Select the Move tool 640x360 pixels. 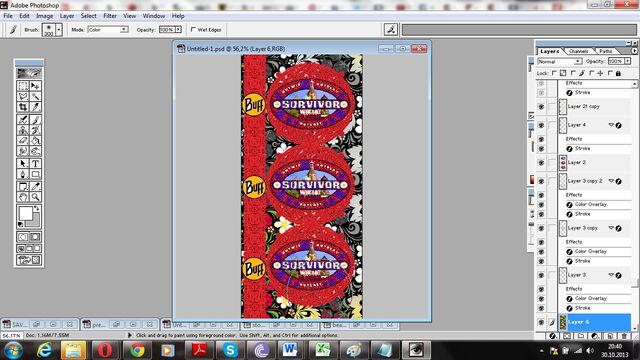point(36,86)
